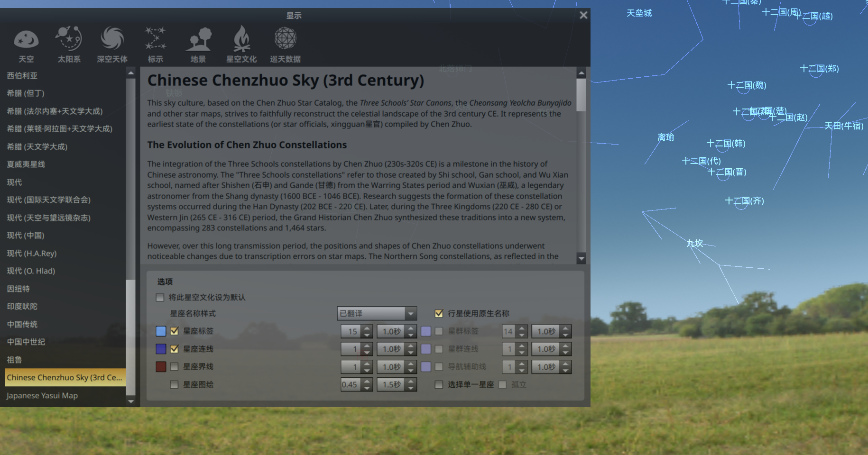Enable 选择单一星座 checkbox

pyautogui.click(x=439, y=384)
